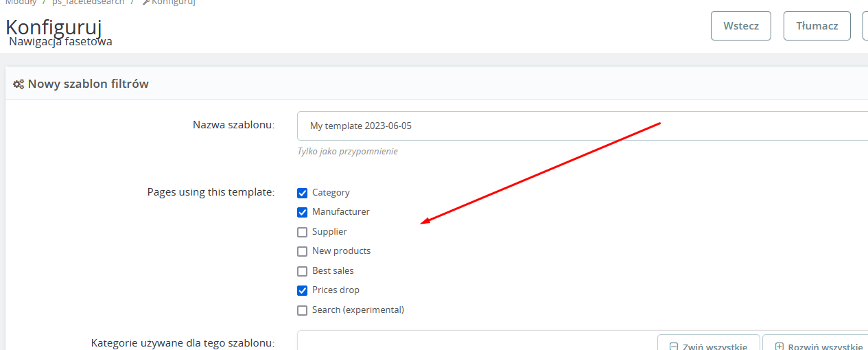Check the Best sales option
This screenshot has height=350, width=868.
302,271
